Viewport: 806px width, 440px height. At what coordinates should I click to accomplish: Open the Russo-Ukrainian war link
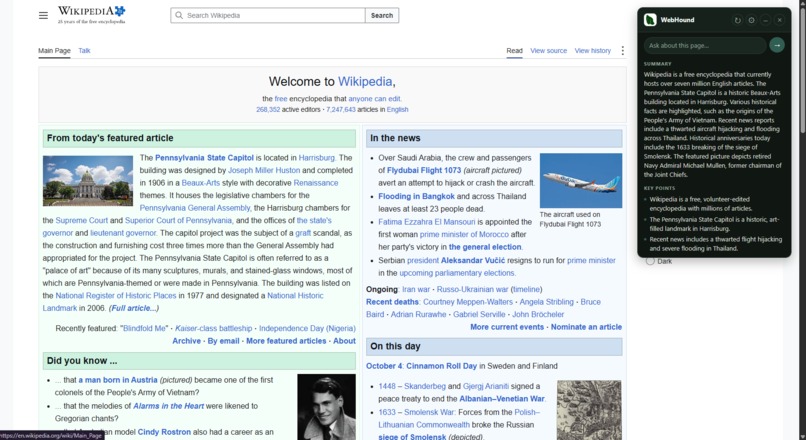[472, 289]
